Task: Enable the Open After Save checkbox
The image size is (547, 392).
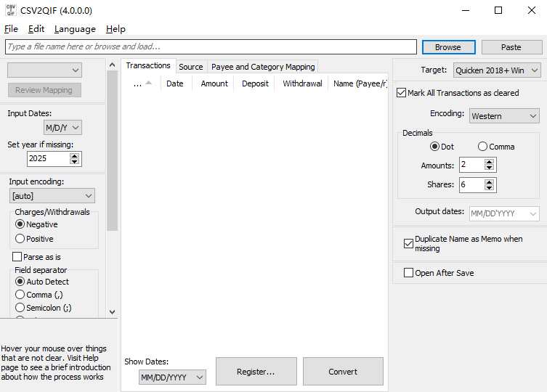Action: 408,273
